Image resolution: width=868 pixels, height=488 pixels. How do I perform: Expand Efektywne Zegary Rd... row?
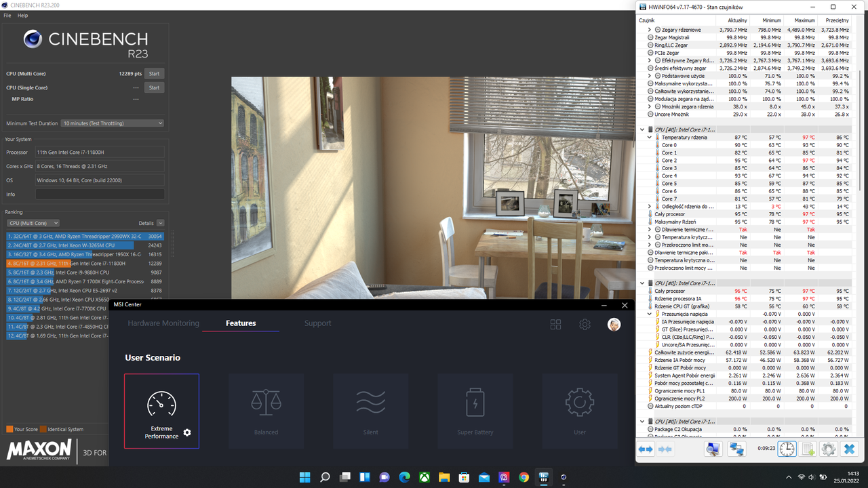point(650,60)
